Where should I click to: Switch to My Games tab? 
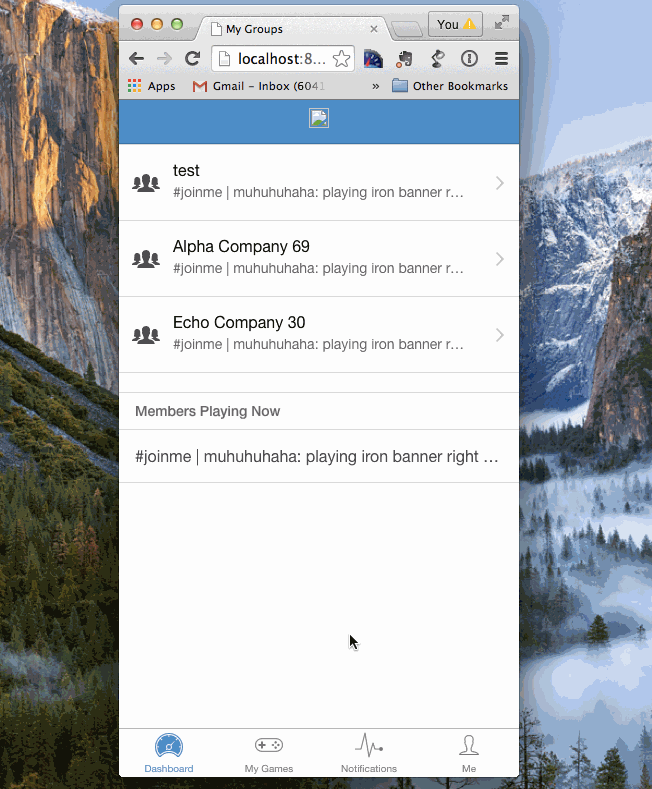269,752
